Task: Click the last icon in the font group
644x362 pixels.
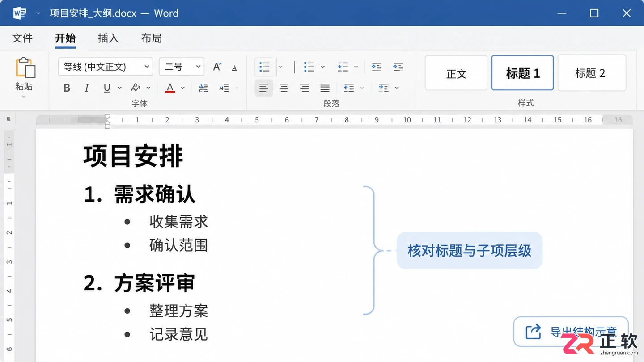Action: pos(224,88)
